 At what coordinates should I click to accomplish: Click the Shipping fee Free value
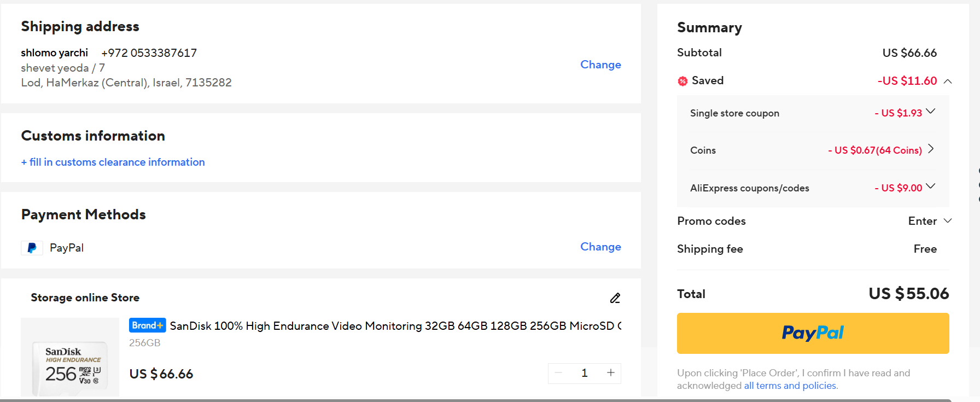point(925,249)
